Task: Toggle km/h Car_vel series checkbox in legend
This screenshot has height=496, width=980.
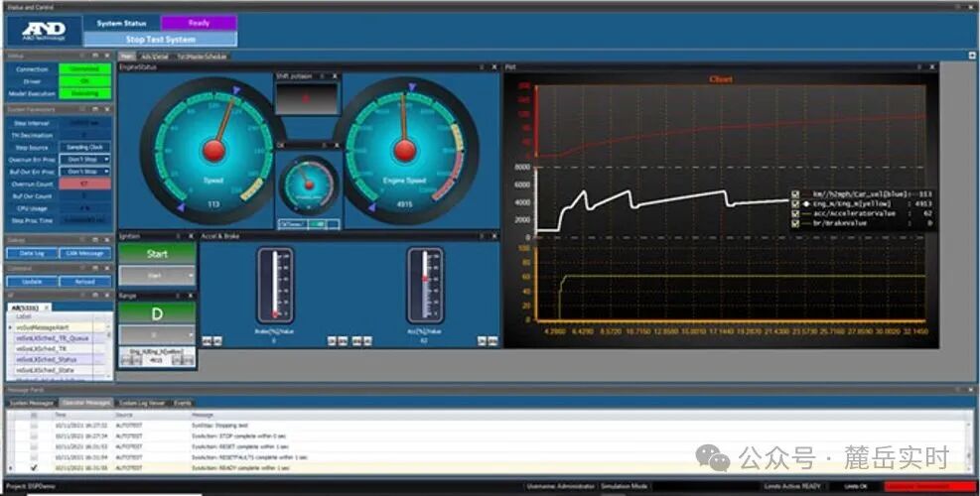Action: [x=795, y=194]
